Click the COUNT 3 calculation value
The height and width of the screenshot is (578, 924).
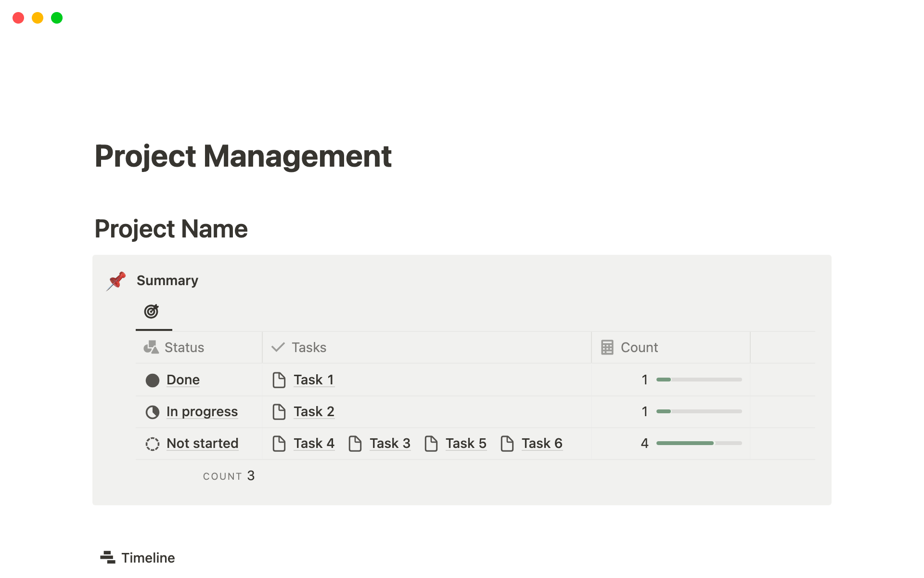[250, 475]
